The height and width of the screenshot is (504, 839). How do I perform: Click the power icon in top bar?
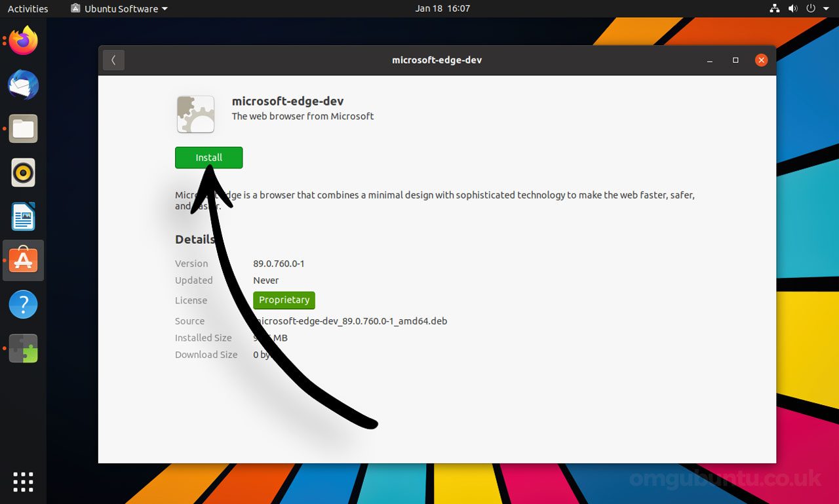[x=811, y=9]
